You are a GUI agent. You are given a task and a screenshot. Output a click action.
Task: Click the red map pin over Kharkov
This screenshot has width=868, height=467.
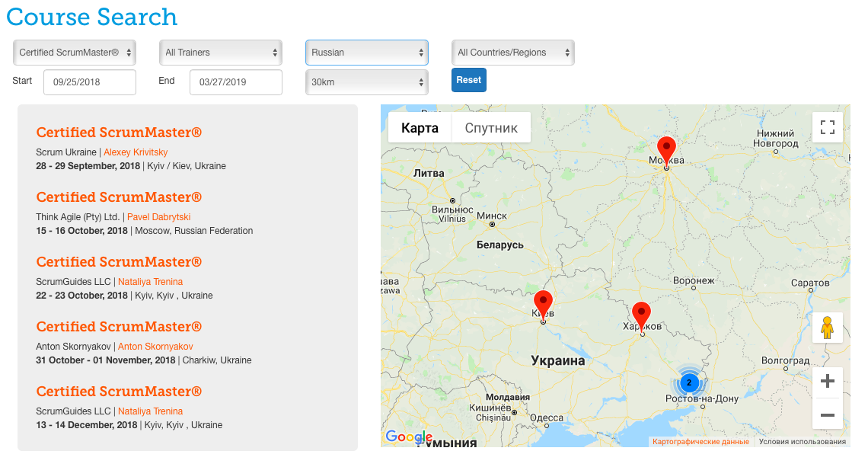pyautogui.click(x=641, y=318)
